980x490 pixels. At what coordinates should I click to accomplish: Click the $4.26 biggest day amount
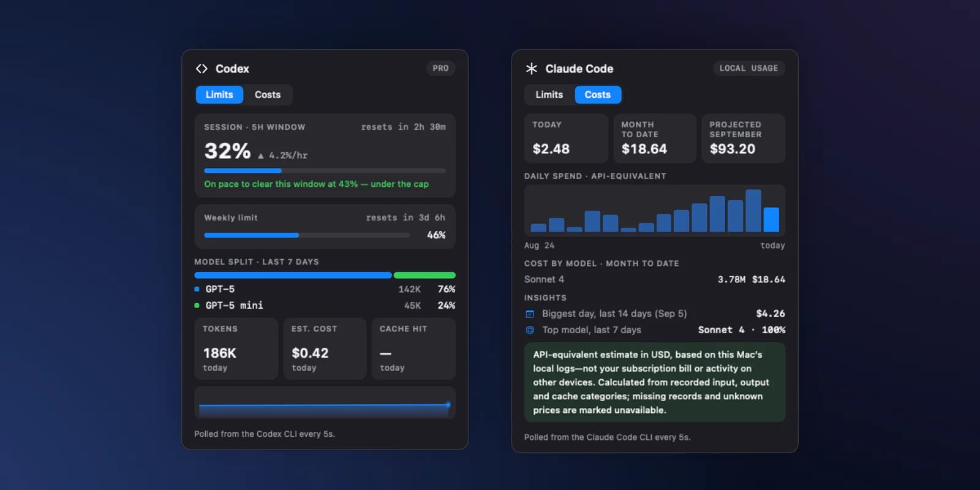coord(771,314)
